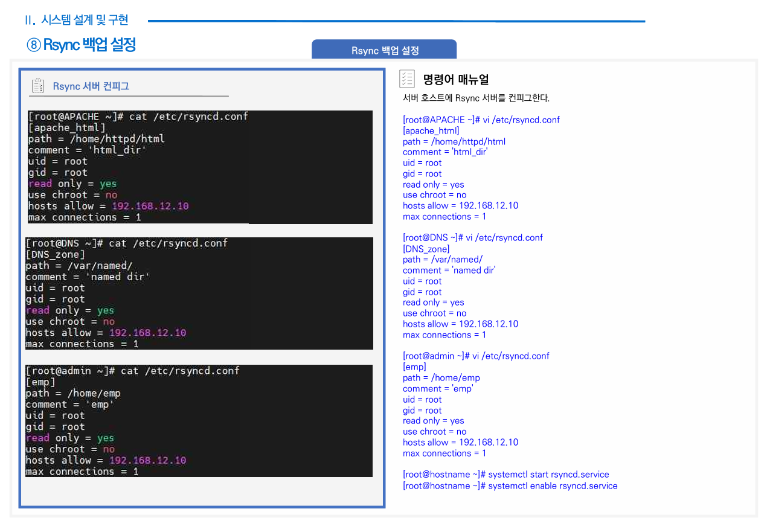This screenshot has height=532, width=767.
Task: Click the sentence 서버 호스트에 Rsync 서버를 컨피그한다
Action: click(476, 98)
